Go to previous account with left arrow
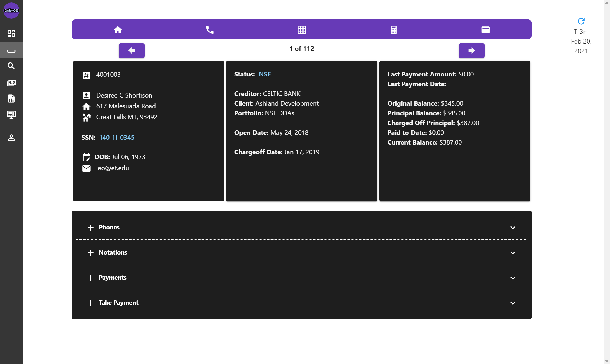Image resolution: width=610 pixels, height=364 pixels. [x=131, y=51]
